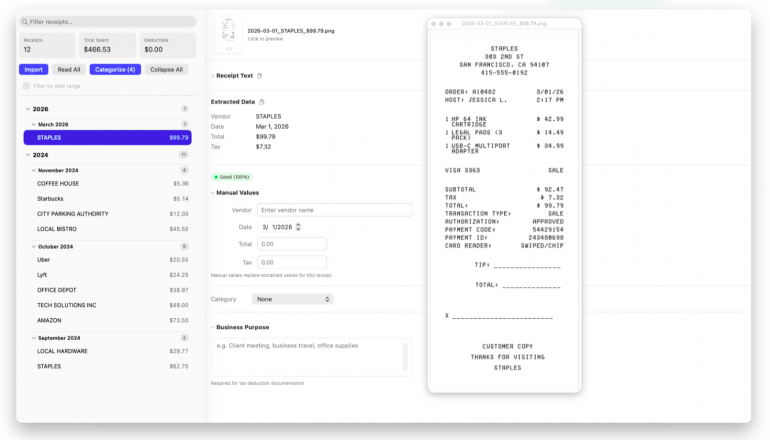Copy extracted data via icon beside Extracted Data
This screenshot has height=440, width=770.
click(x=262, y=102)
